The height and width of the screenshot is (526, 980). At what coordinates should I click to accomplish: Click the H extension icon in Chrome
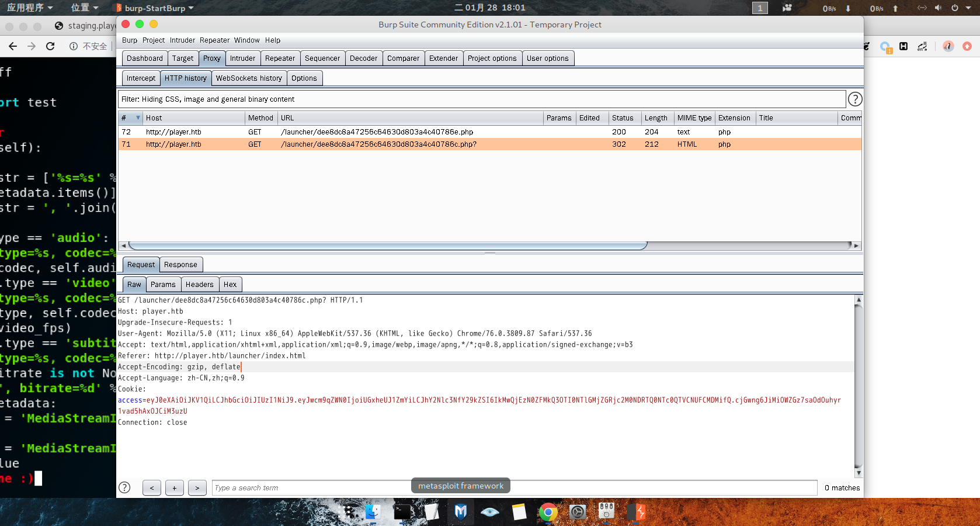coord(903,46)
